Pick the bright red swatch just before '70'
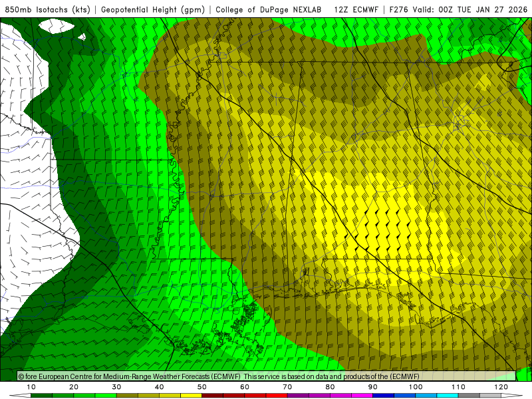 click(x=277, y=396)
